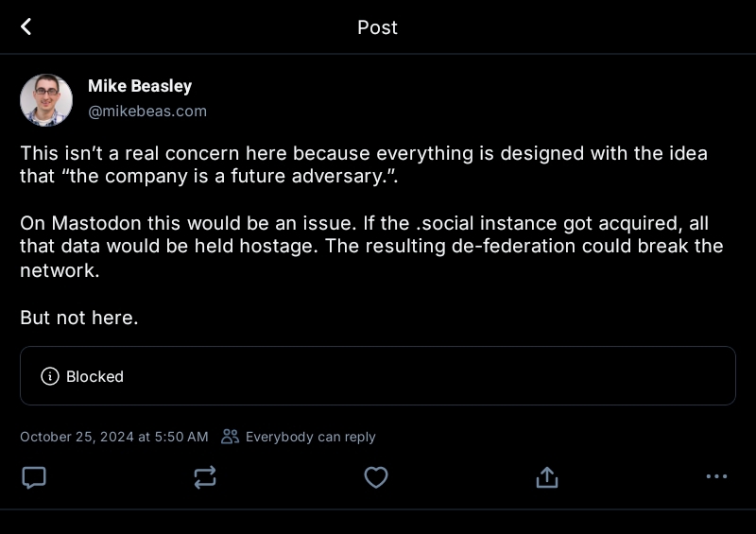Visit the @mikebeas.com handle

pos(147,112)
